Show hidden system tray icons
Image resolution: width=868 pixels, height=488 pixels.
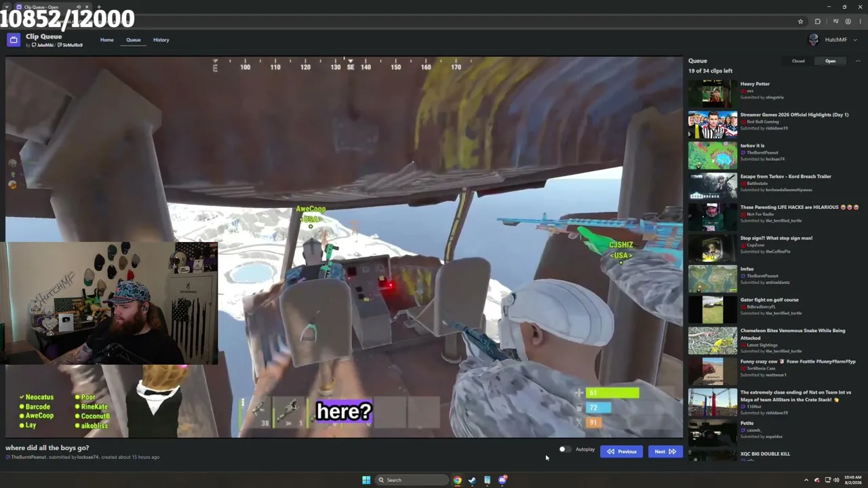click(806, 480)
